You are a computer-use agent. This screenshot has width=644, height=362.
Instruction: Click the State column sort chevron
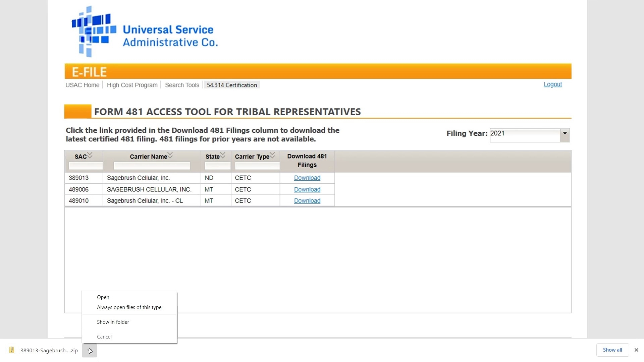click(223, 156)
